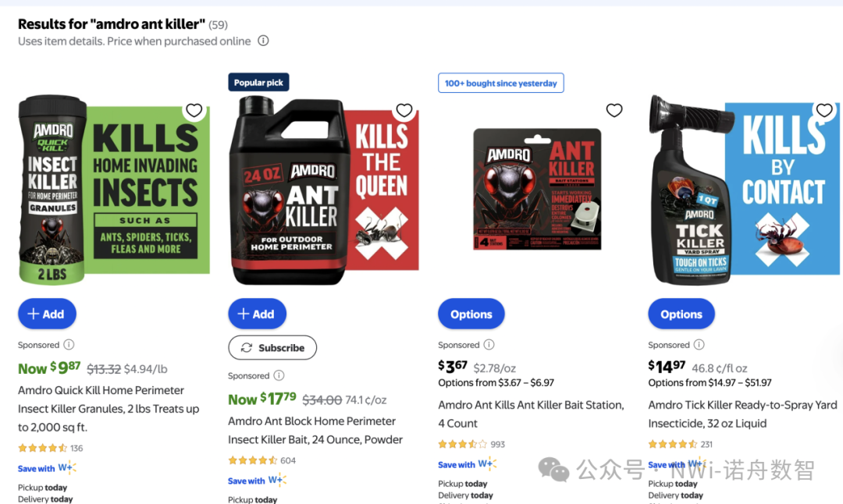Viewport: 843px width, 504px height.
Task: Click Amdro Ant Killer Bait Station product image
Action: (x=537, y=188)
